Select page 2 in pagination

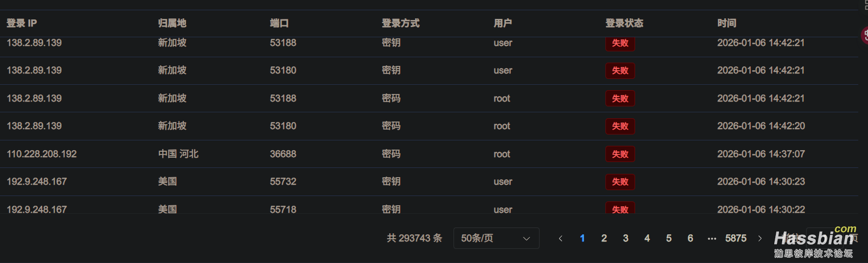(604, 238)
